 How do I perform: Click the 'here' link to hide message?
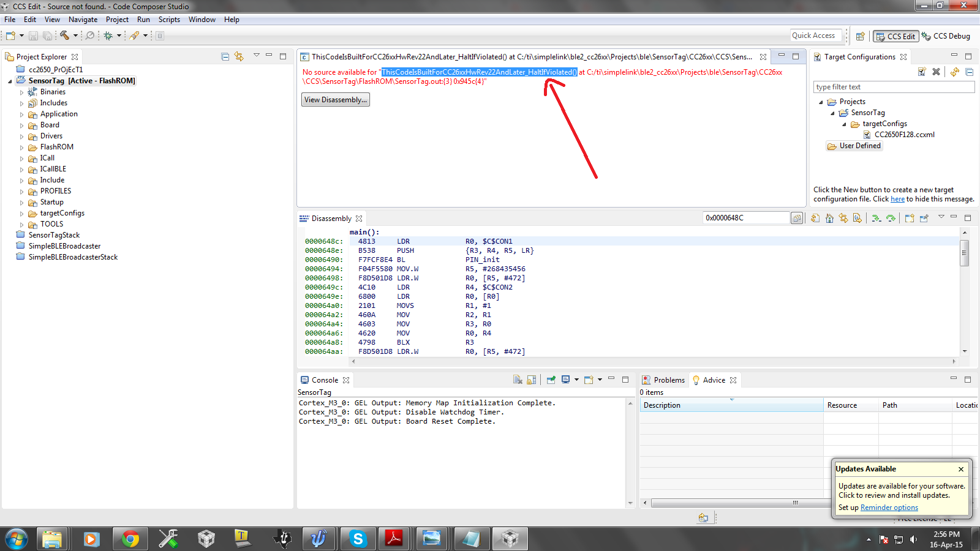point(897,199)
